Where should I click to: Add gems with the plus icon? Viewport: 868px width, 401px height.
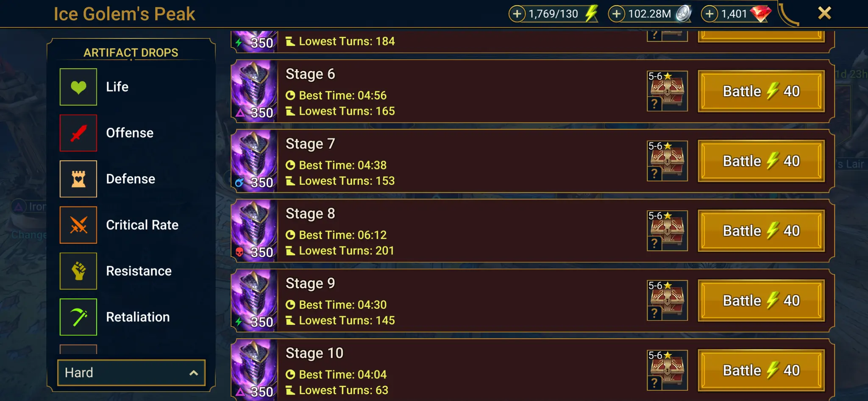(709, 14)
